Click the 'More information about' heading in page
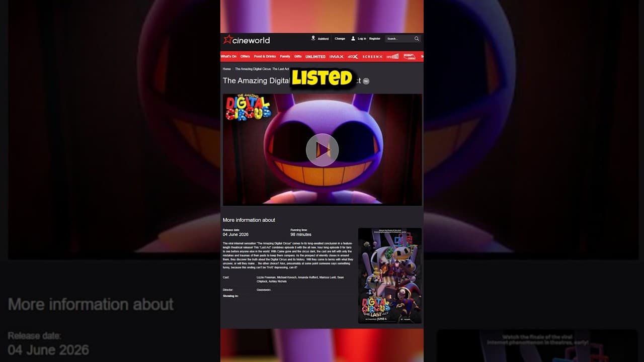The width and height of the screenshot is (644, 362). point(249,220)
